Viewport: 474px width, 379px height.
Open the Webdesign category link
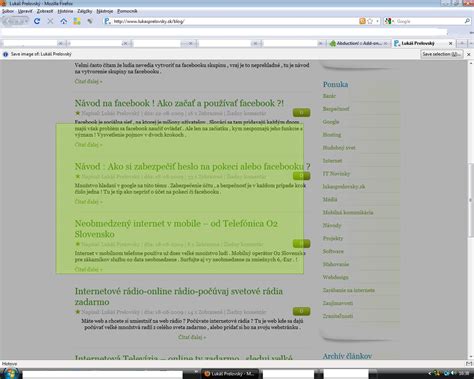(x=335, y=277)
